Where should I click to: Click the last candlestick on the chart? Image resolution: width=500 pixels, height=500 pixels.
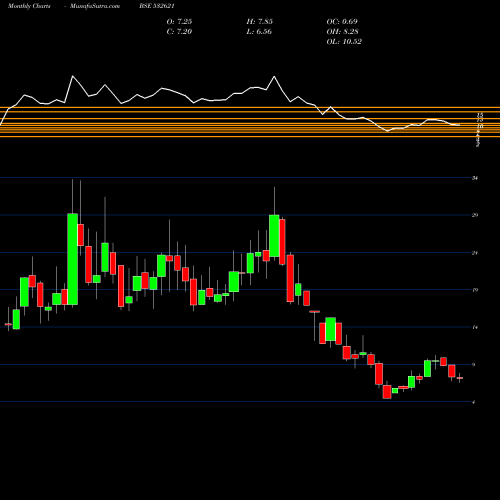click(460, 378)
